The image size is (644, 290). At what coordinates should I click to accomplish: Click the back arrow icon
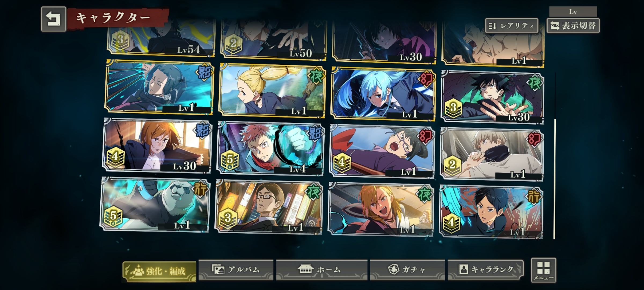54,19
